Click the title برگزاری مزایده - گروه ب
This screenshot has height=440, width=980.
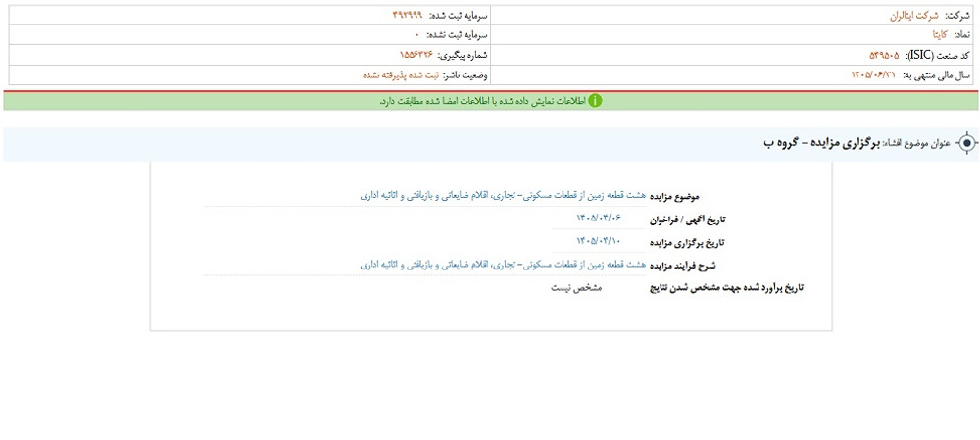(x=822, y=144)
